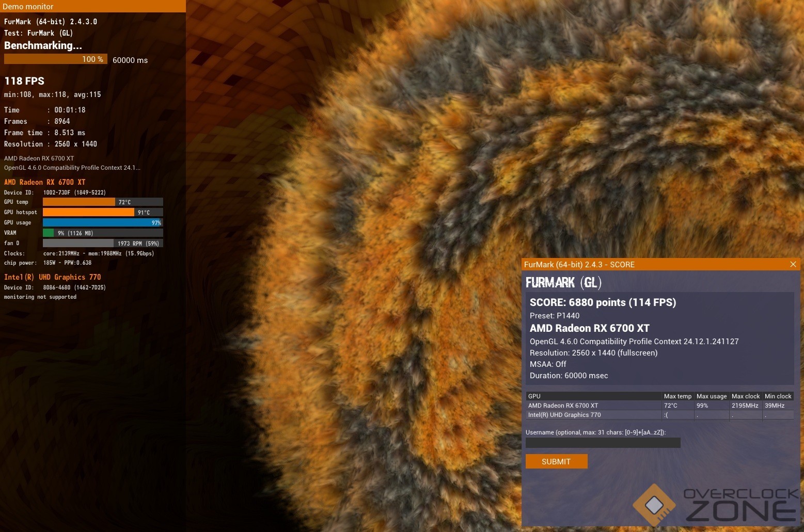Click the "118 FPS" readout
This screenshot has width=804, height=532.
tap(24, 81)
